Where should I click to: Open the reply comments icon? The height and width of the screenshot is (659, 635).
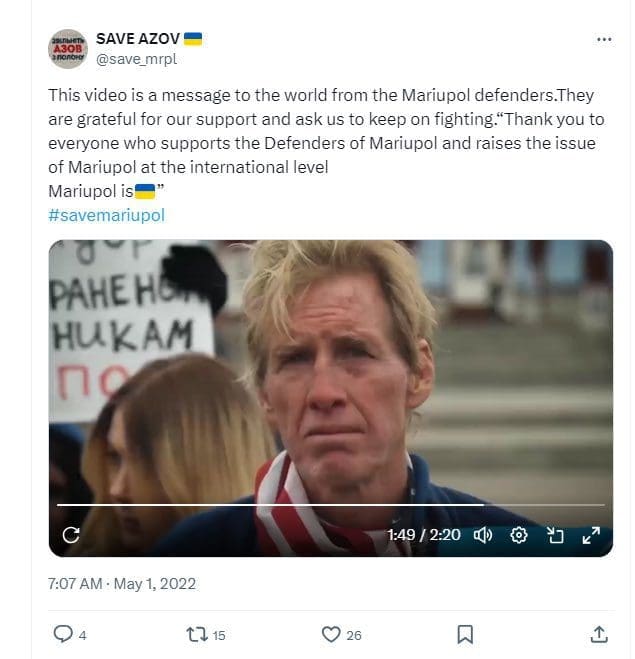pos(62,634)
